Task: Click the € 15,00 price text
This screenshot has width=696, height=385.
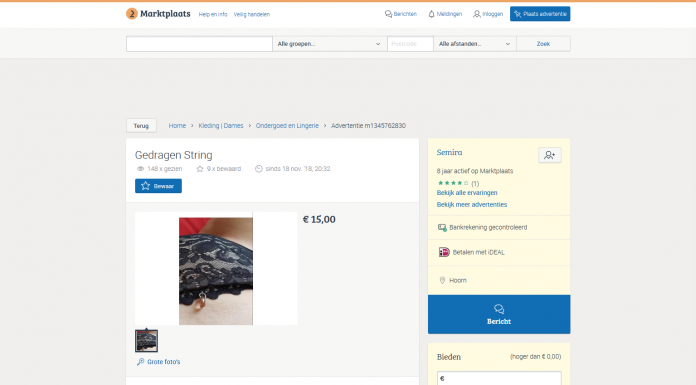Action: coord(319,219)
